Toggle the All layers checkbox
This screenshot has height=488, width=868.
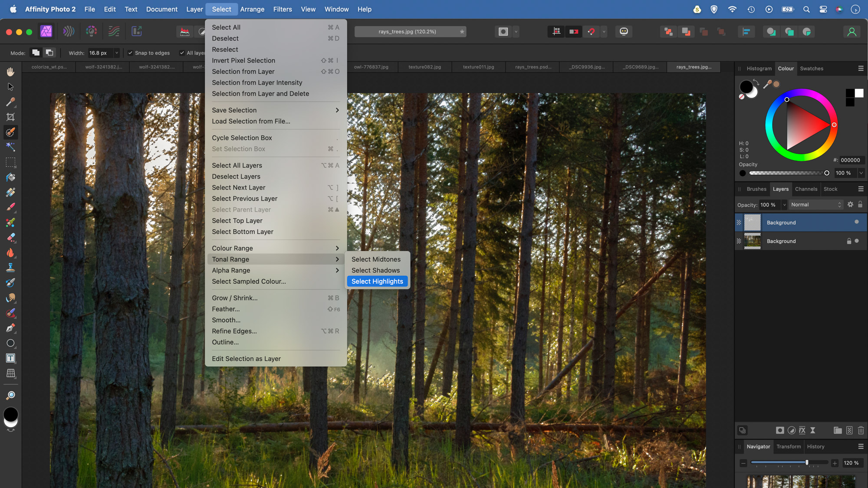point(182,53)
